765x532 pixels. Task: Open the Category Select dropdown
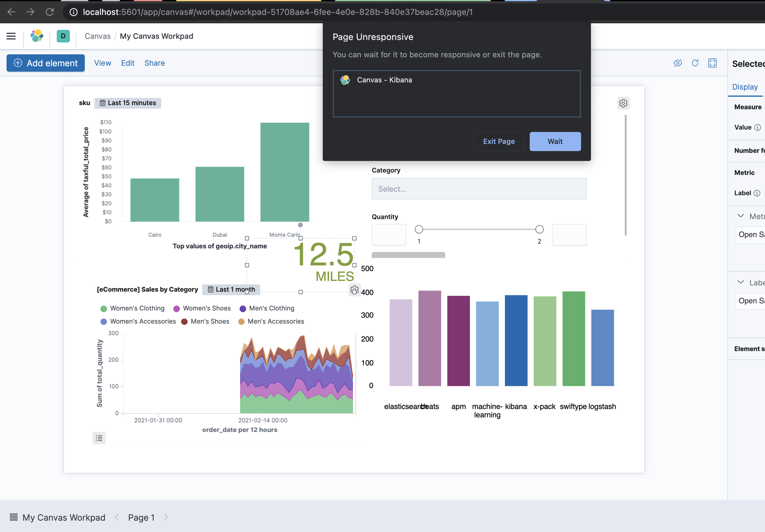tap(479, 189)
